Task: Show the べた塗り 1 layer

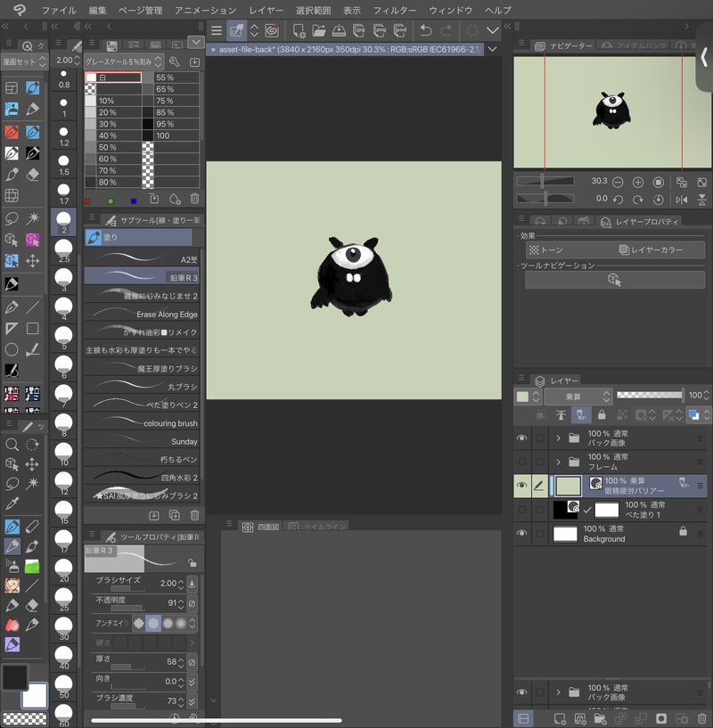Action: pos(521,510)
